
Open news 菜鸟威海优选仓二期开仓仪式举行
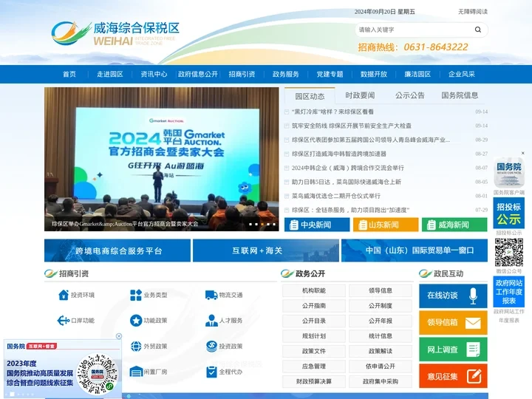[x=336, y=196]
